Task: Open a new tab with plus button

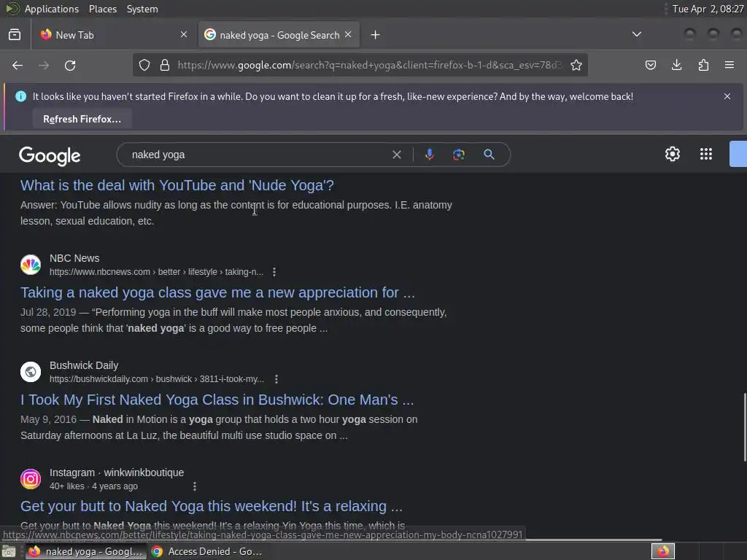Action: (376, 35)
